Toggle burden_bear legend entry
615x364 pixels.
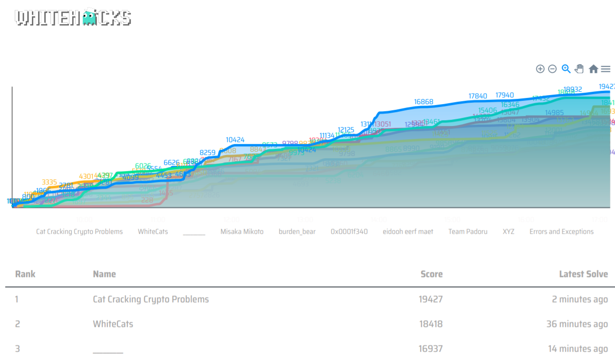click(x=297, y=232)
